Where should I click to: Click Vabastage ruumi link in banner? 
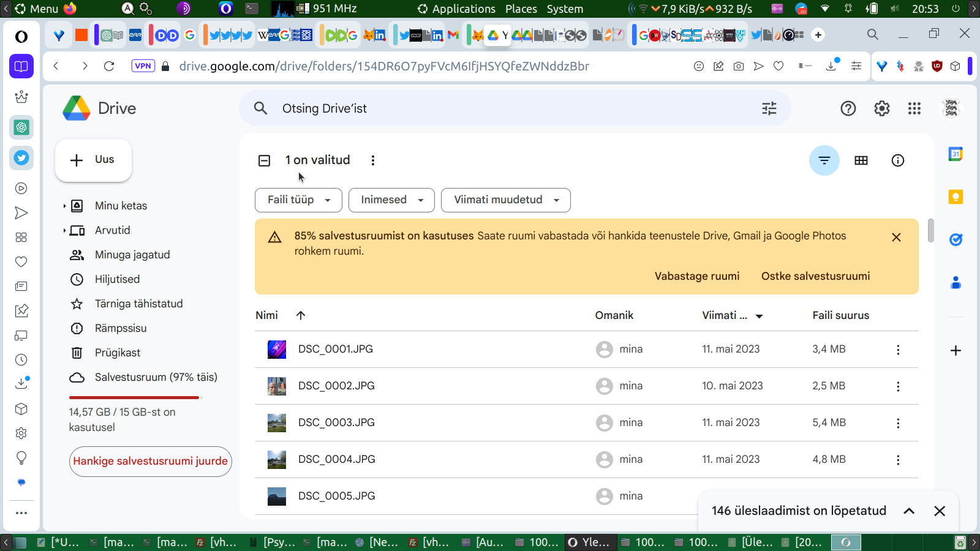[x=696, y=276]
